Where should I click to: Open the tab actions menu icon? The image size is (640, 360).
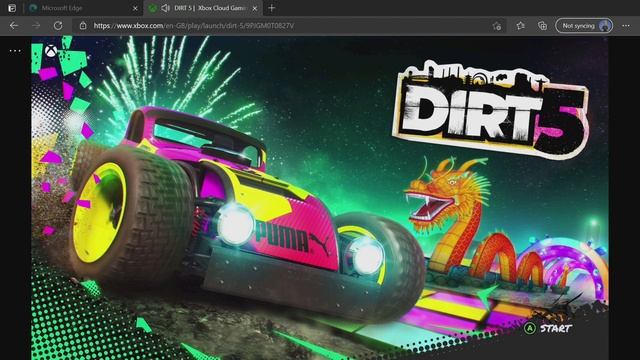(12, 8)
